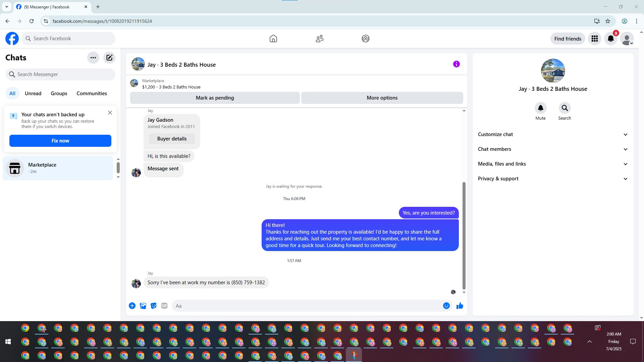Screen dimensions: 644x362
Task: Click Mark as pending button
Action: point(215,98)
